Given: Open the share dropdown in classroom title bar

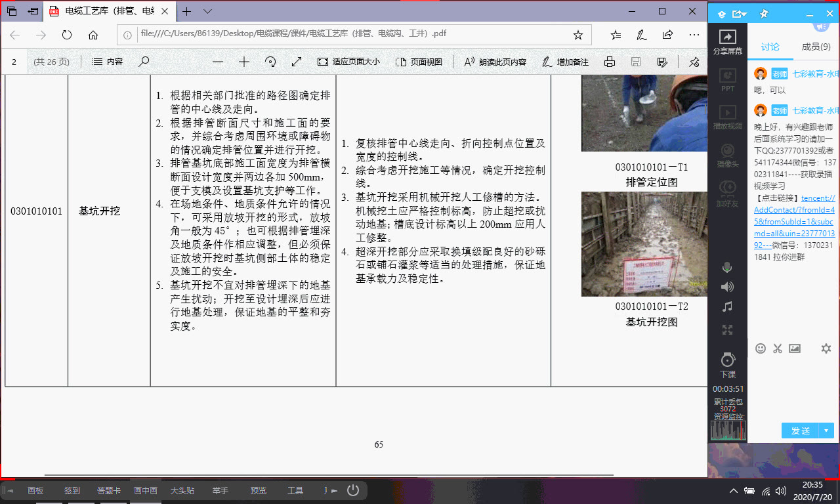Looking at the screenshot, I should [740, 14].
